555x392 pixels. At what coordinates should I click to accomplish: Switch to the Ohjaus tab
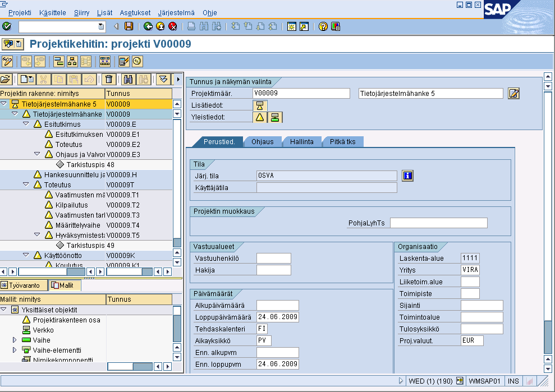click(263, 141)
